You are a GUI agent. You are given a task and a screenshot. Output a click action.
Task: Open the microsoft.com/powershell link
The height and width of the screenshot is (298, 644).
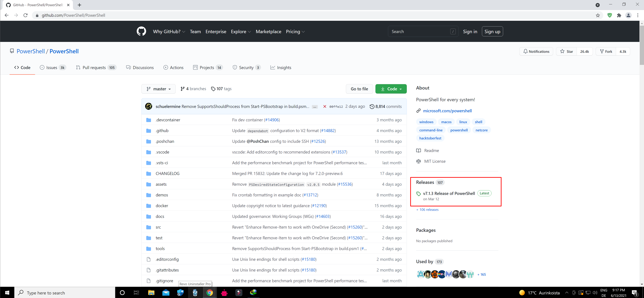click(447, 111)
